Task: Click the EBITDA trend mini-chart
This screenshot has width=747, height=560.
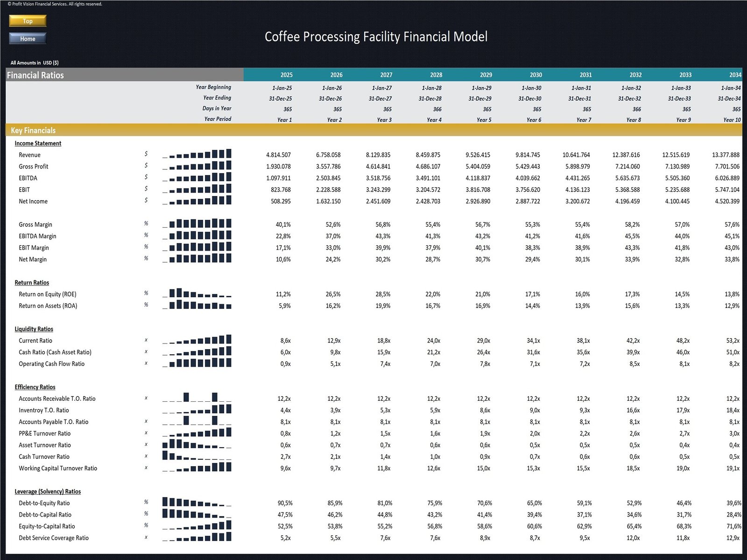Action: (x=196, y=178)
